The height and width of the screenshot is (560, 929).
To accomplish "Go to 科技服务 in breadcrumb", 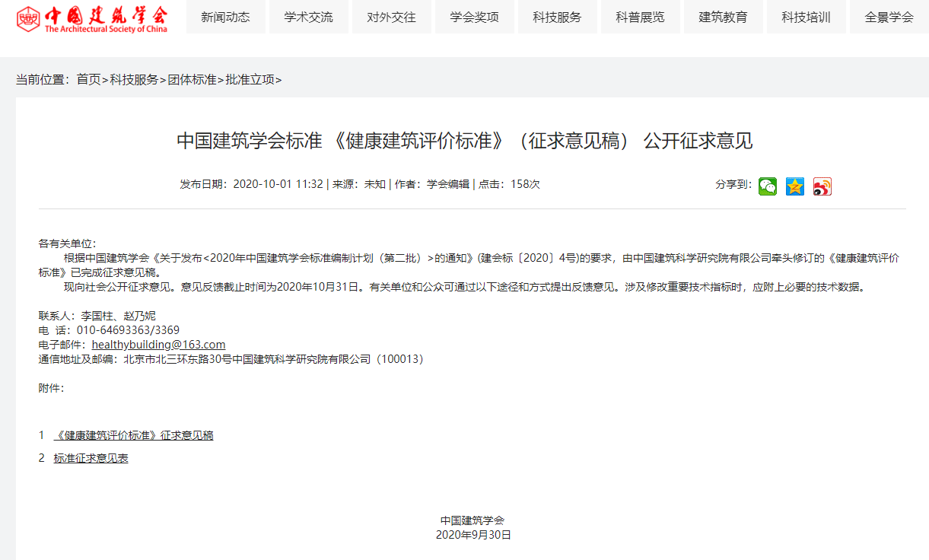I will 134,79.
